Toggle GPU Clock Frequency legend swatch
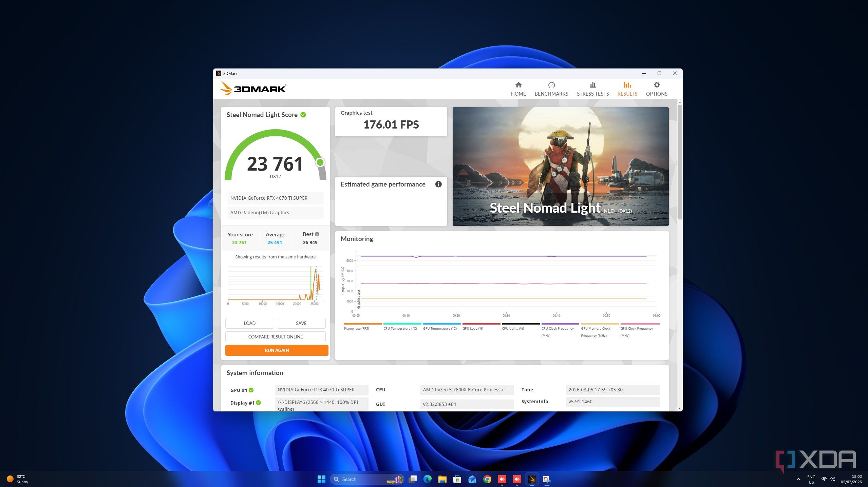This screenshot has width=868, height=487. point(640,324)
